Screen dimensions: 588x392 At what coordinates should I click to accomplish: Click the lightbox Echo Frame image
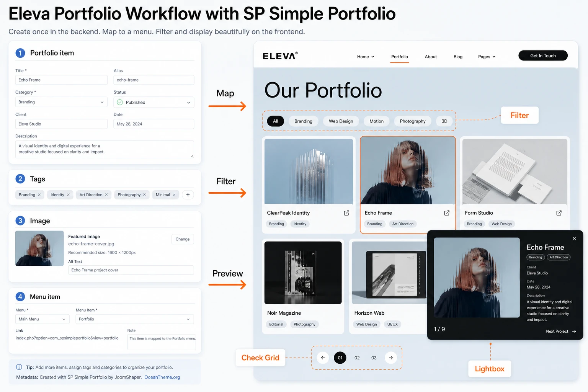[x=477, y=278]
